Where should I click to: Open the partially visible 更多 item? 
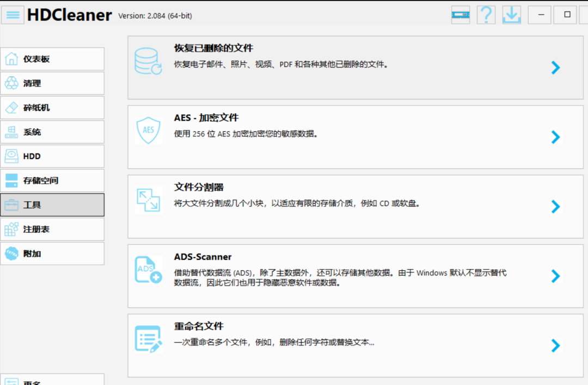click(x=52, y=380)
